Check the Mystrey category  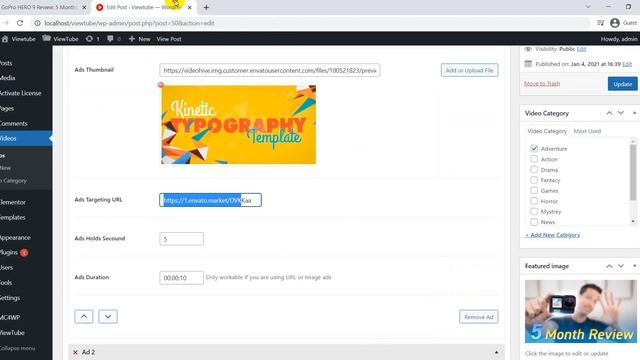(534, 211)
